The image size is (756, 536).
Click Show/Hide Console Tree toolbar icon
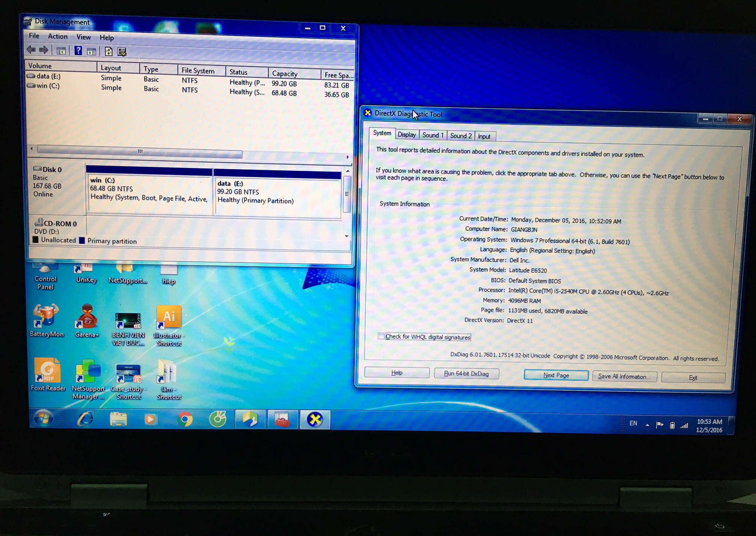pos(61,51)
